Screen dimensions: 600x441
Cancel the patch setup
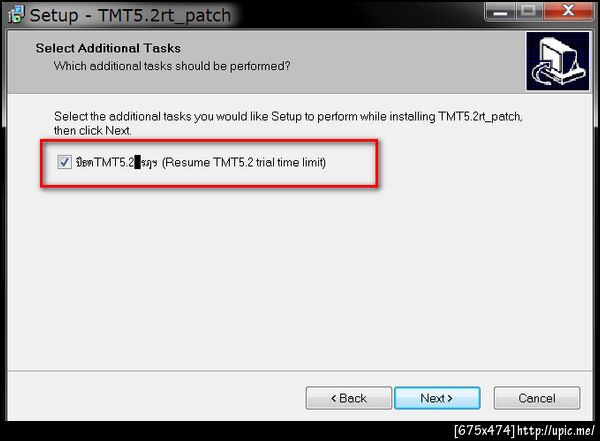coord(537,398)
